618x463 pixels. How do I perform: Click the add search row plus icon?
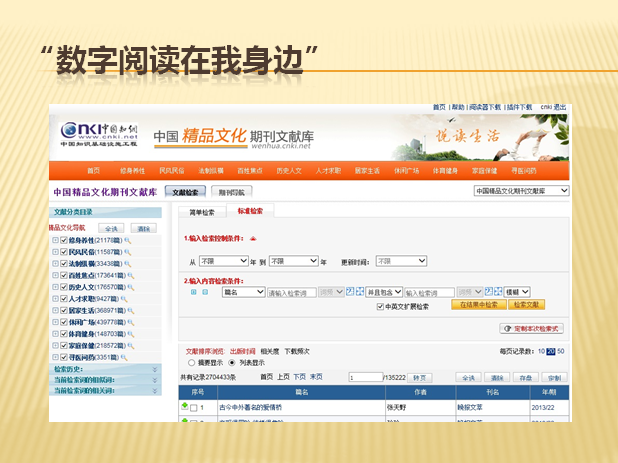(194, 292)
